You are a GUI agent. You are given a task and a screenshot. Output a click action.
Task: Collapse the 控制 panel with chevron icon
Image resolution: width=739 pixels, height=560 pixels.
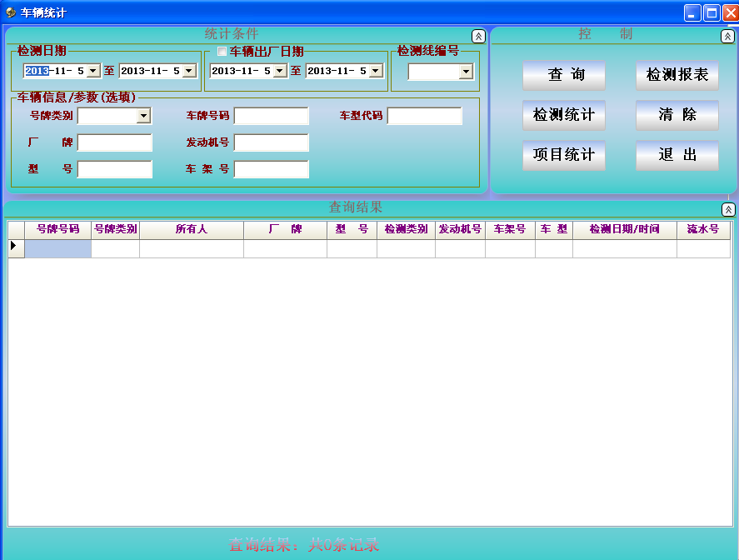(x=727, y=36)
